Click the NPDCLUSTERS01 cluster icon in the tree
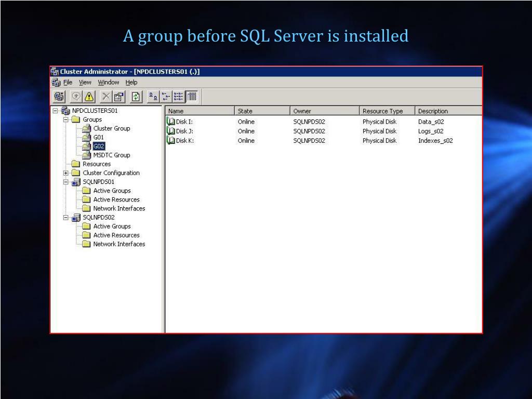532x399 pixels. (65, 111)
